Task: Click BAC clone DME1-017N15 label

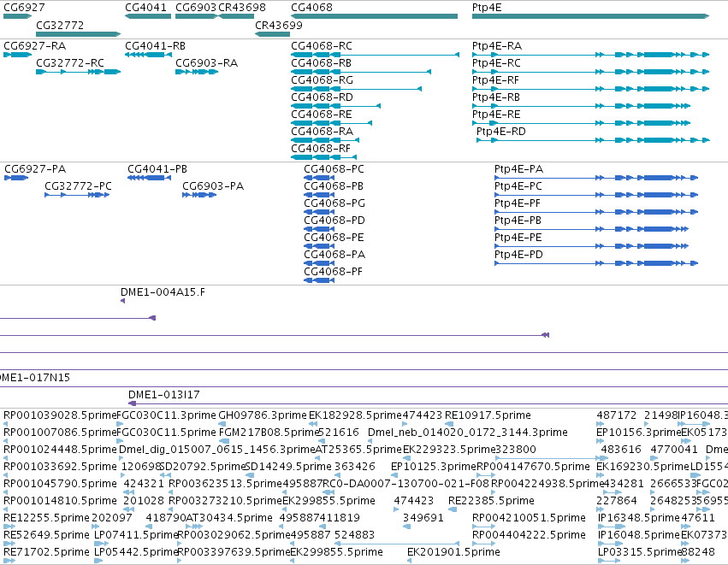Action: (35, 378)
